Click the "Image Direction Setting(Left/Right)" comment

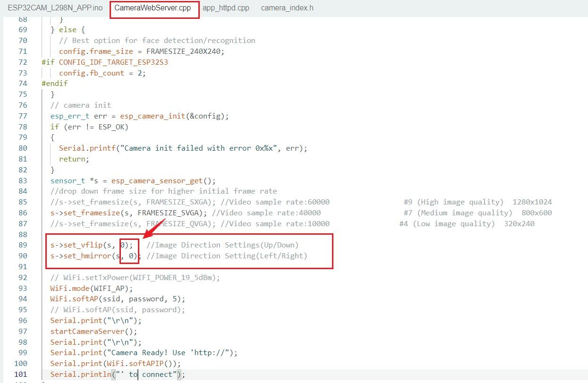click(227, 256)
